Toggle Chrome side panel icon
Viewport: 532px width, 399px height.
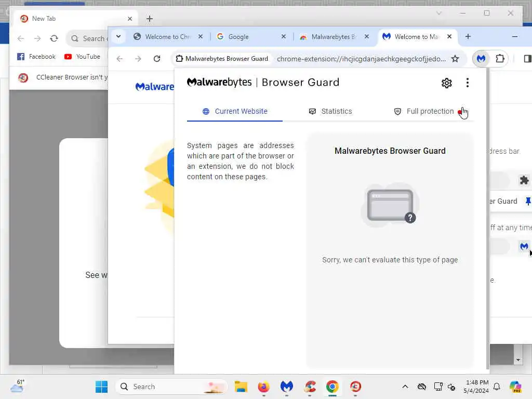coord(527,59)
